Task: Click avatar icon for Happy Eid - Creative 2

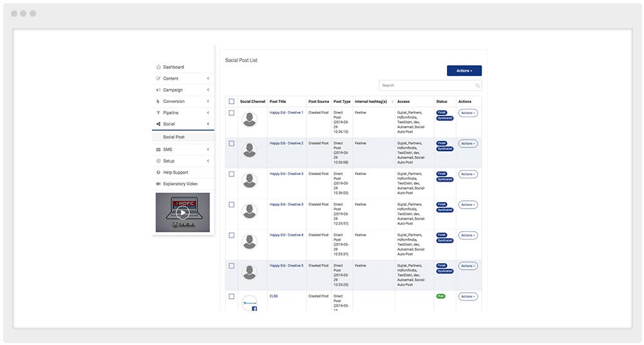Action: pyautogui.click(x=249, y=151)
